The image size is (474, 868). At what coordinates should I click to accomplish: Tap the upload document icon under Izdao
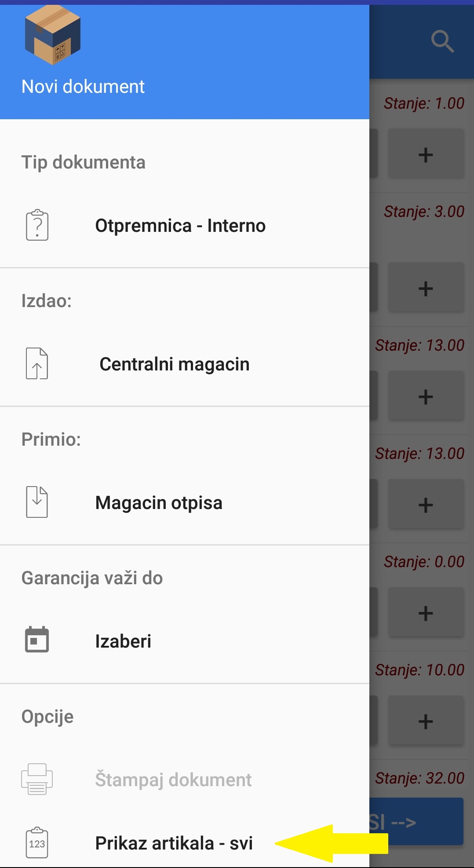pyautogui.click(x=37, y=363)
